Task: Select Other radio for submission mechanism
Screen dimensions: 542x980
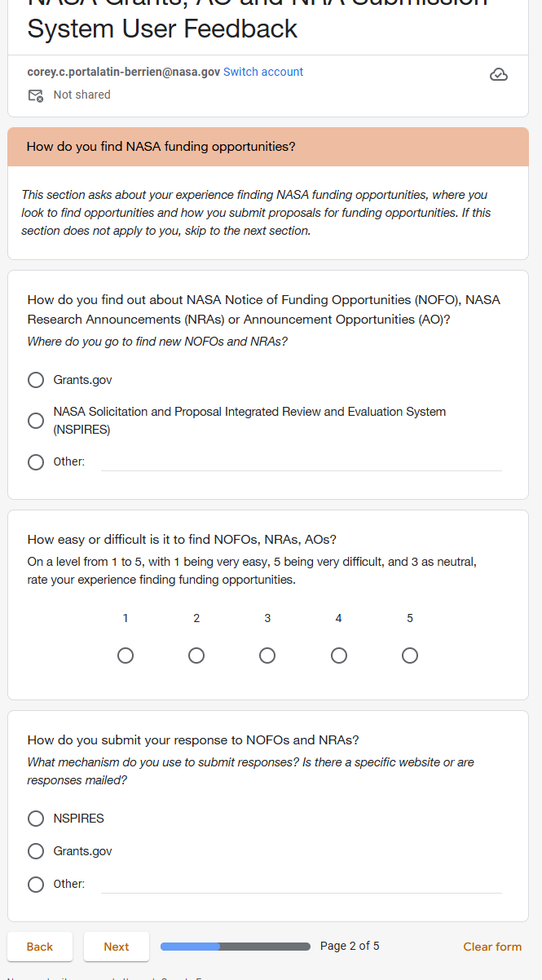Action: 36,885
